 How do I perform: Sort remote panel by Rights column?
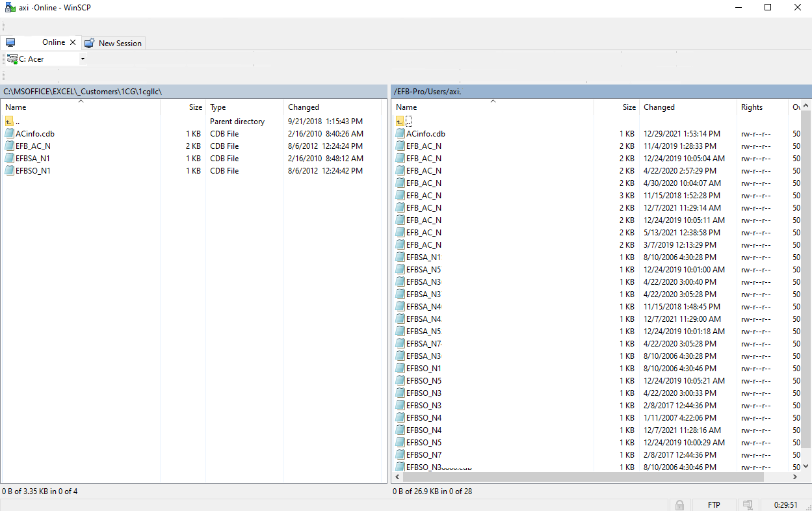pyautogui.click(x=752, y=107)
